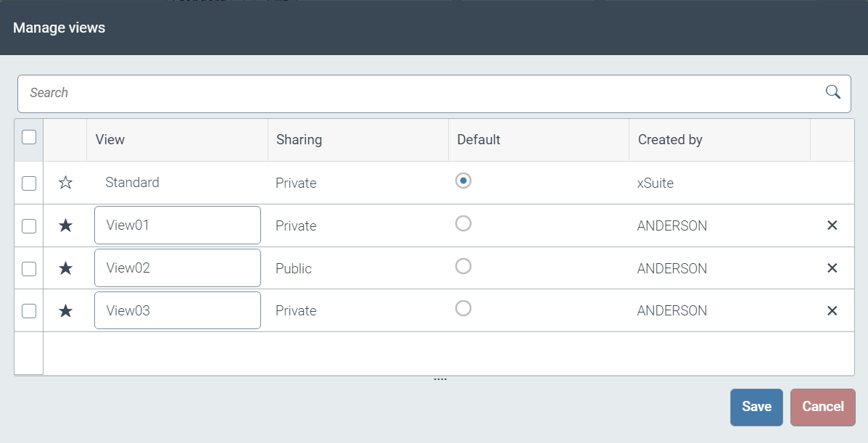Select the View02 row checkbox
Screen dimensions: 868x443
pyautogui.click(x=29, y=269)
